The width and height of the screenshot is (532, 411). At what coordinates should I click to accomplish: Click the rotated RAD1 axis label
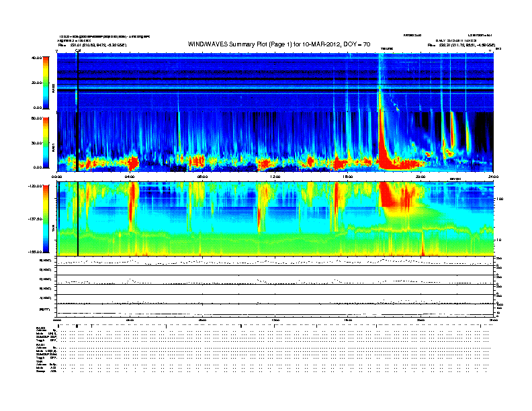54,147
